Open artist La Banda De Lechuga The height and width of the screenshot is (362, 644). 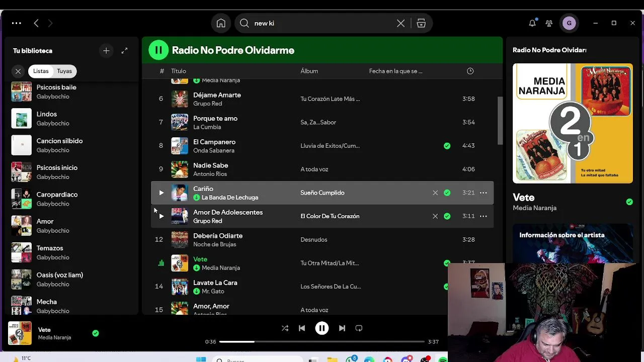click(229, 198)
